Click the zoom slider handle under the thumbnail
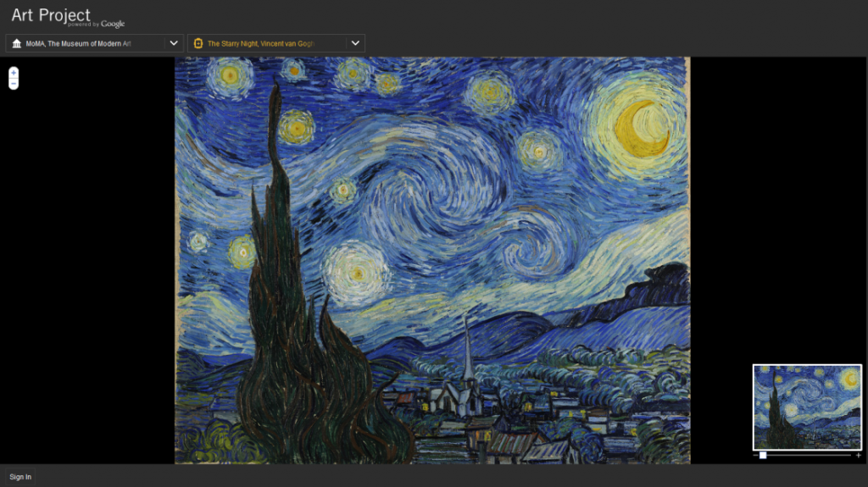The height and width of the screenshot is (487, 868). tap(763, 456)
